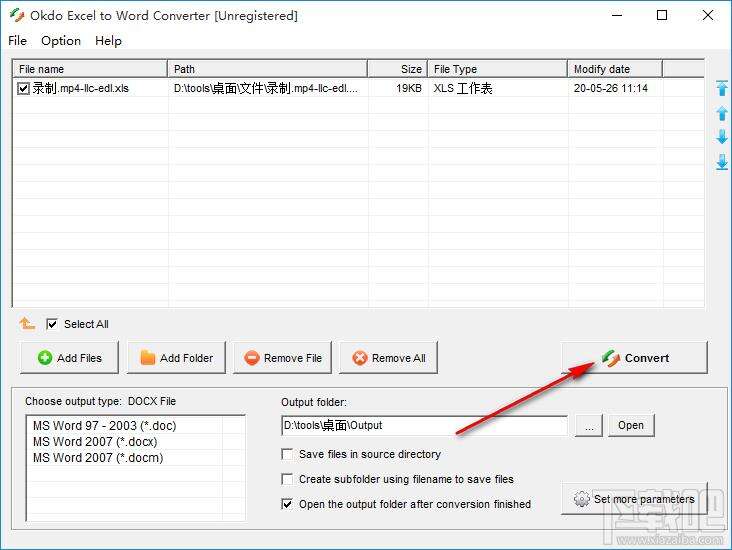732x550 pixels.
Task: Click the orange up-level arrow icon beside Select All
Action: 27,323
